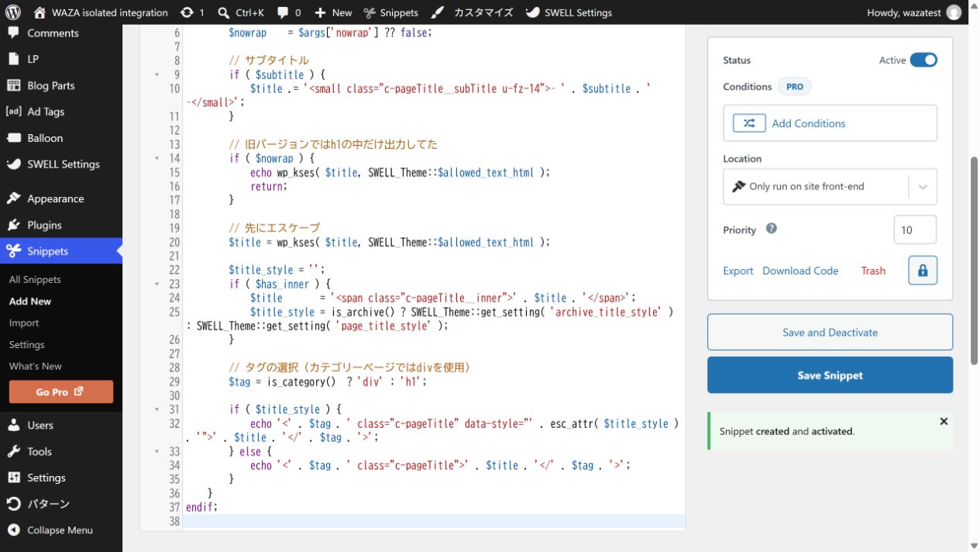Image resolution: width=980 pixels, height=552 pixels.
Task: Open Snippets scissors icon in admin bar
Action: click(370, 12)
